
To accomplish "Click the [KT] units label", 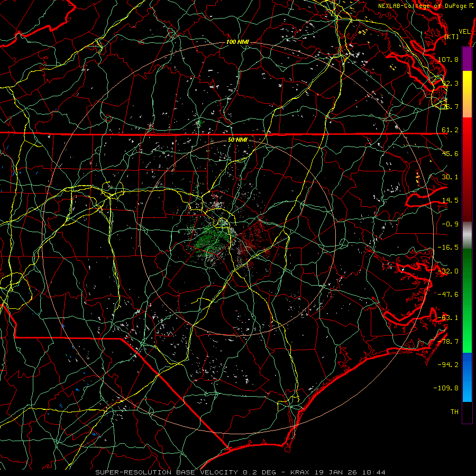I will point(452,36).
